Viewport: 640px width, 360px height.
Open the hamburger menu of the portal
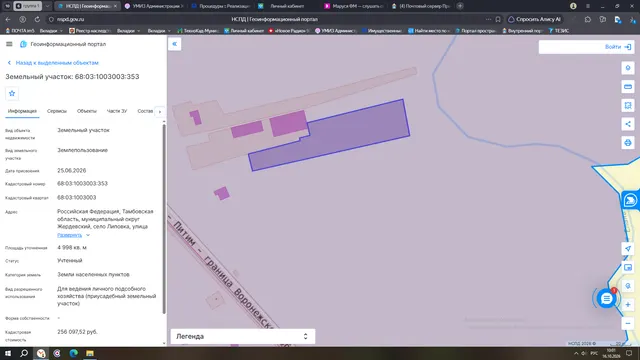point(9,44)
